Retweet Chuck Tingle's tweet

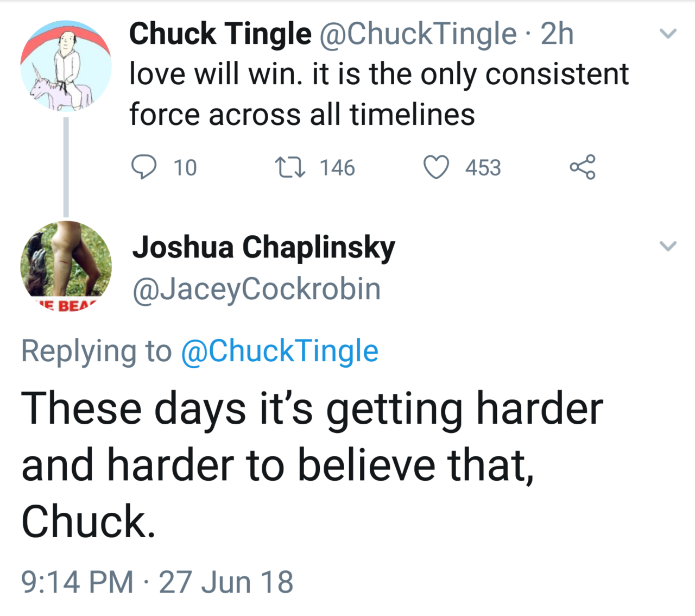290,167
